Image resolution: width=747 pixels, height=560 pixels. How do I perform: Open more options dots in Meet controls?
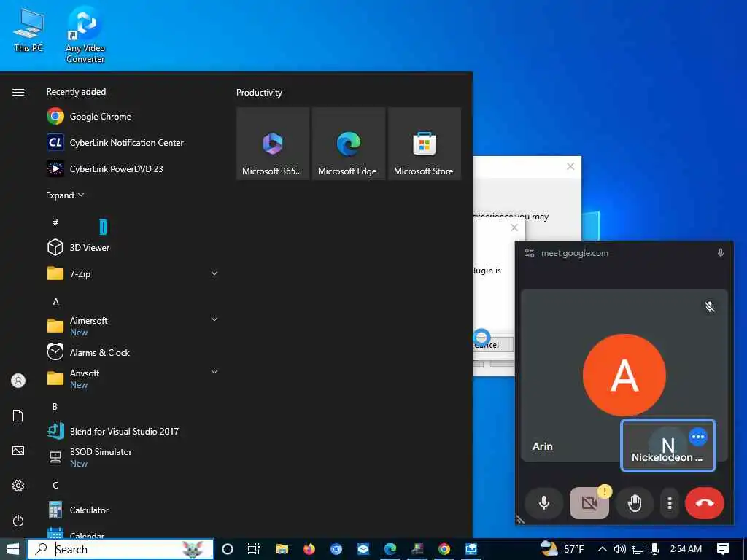point(670,503)
